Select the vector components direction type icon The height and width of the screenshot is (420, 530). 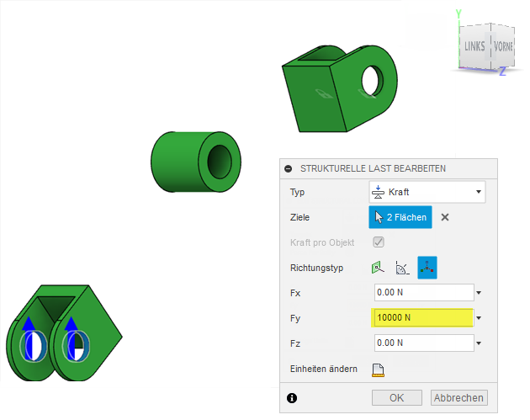pyautogui.click(x=427, y=268)
